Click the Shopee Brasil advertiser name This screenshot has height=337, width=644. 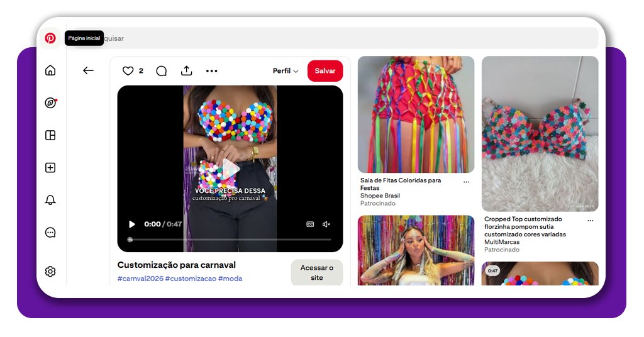coord(380,196)
